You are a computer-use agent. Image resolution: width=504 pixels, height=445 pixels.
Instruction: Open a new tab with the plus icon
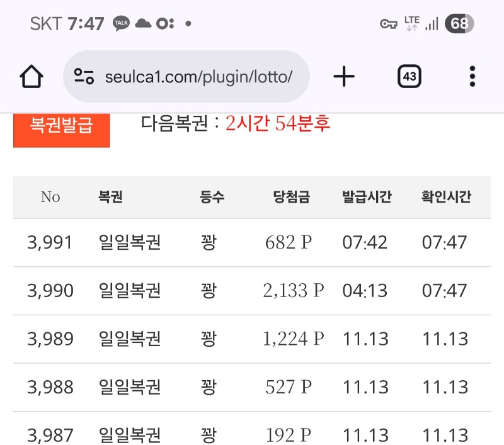click(343, 75)
